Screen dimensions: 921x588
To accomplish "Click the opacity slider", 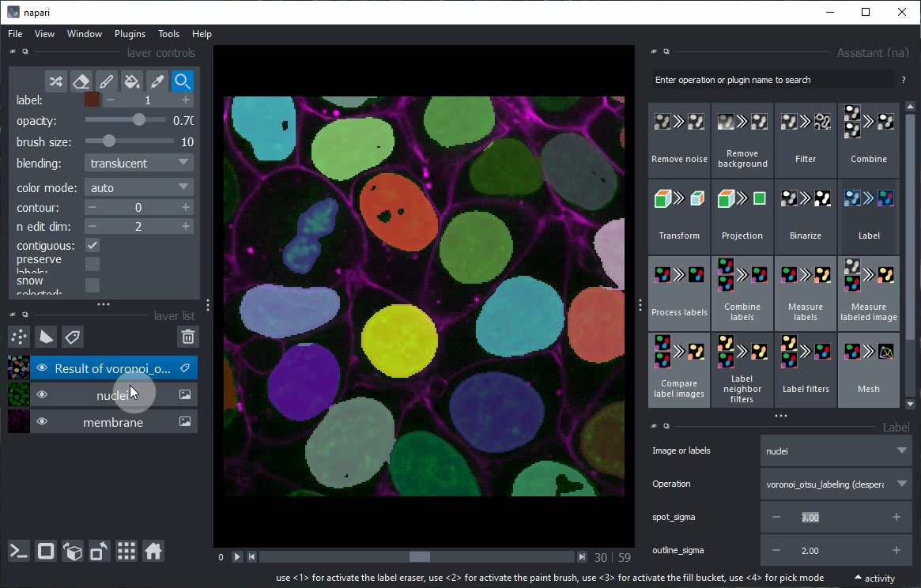I will click(x=125, y=120).
